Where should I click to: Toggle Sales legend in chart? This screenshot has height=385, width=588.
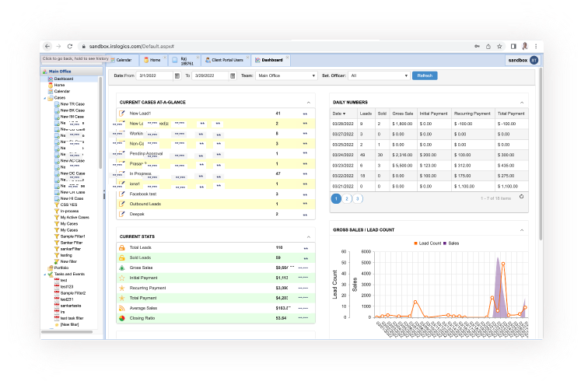point(451,243)
